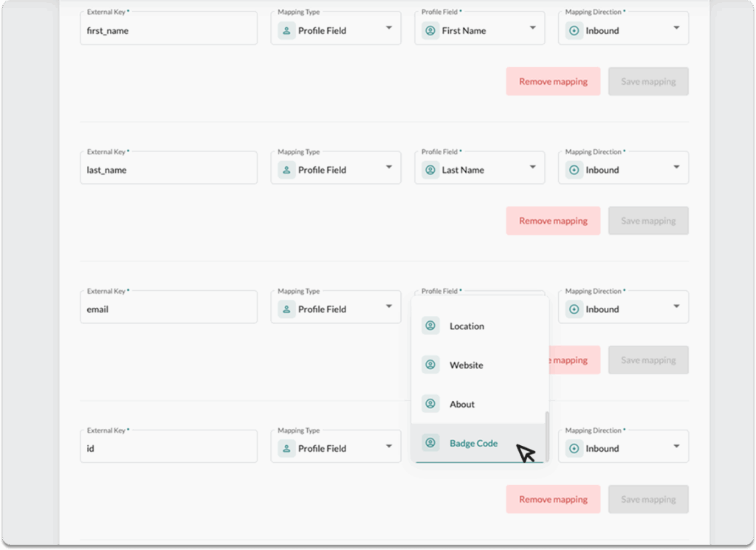Remove the first_name mapping
This screenshot has width=756, height=550.
pos(553,81)
